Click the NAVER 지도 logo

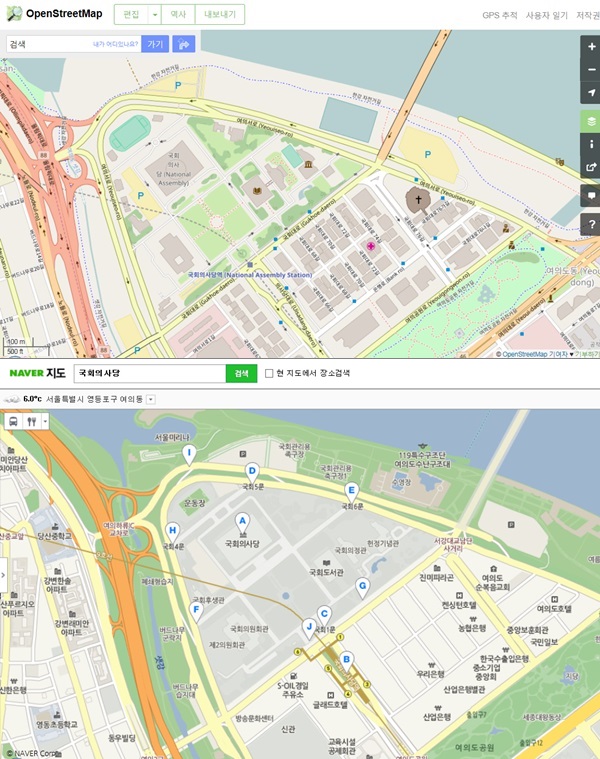pos(37,373)
